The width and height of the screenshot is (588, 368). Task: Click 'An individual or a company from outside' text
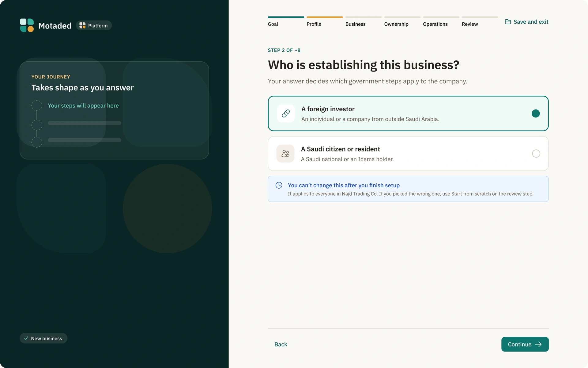click(x=370, y=119)
